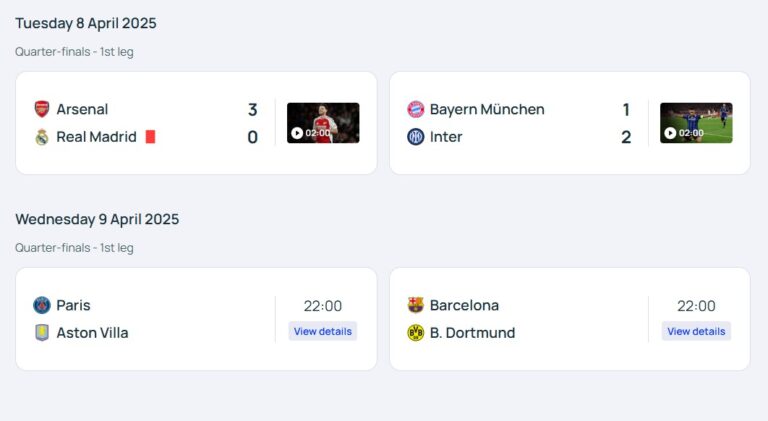
Task: Click the Real Madrid club crest
Action: pos(42,137)
